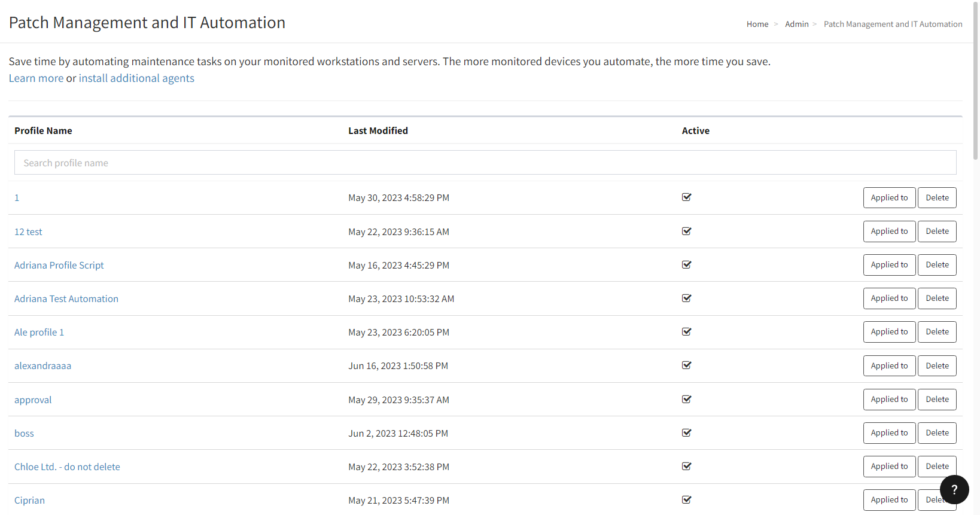Toggle Active checkbox for profile 1
This screenshot has width=980, height=515.
(x=687, y=197)
